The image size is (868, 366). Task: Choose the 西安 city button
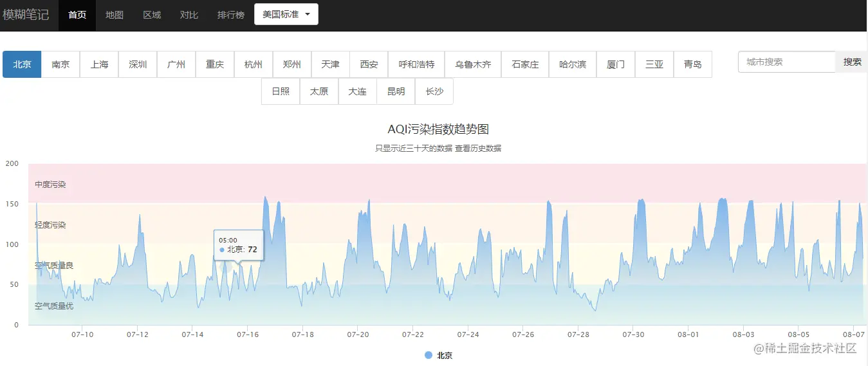click(369, 64)
